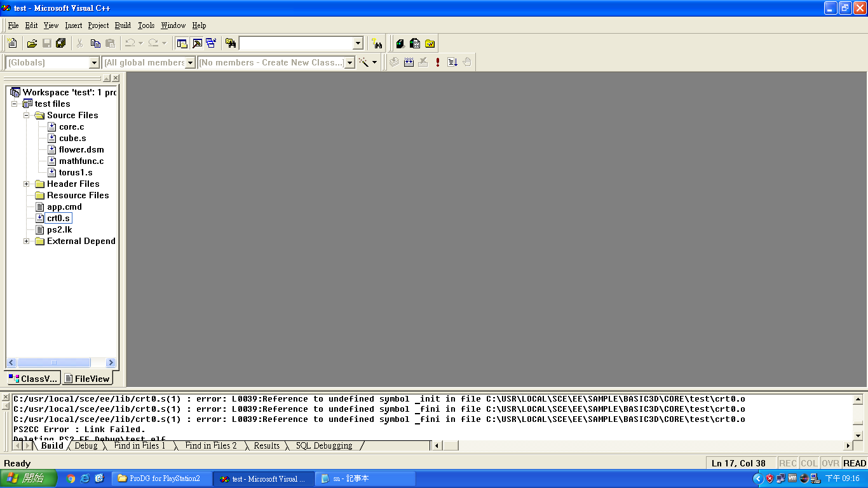Viewport: 868px width, 488px height.
Task: Close the workspace docking pane
Action: 116,78
